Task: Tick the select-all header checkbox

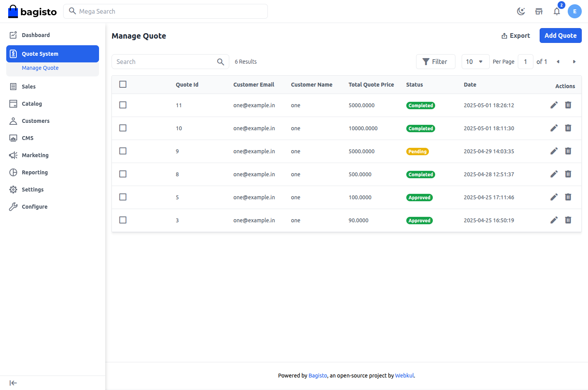Action: pyautogui.click(x=123, y=84)
